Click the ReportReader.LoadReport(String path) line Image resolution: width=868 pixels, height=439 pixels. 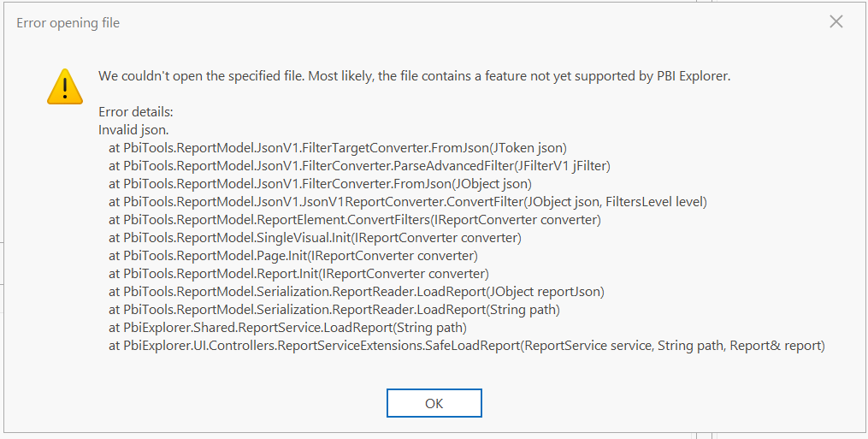click(334, 310)
